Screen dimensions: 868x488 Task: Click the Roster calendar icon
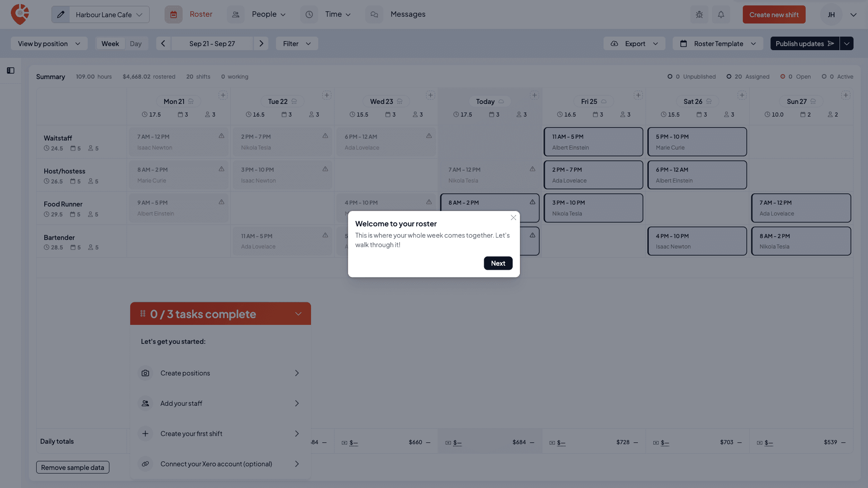tap(174, 14)
